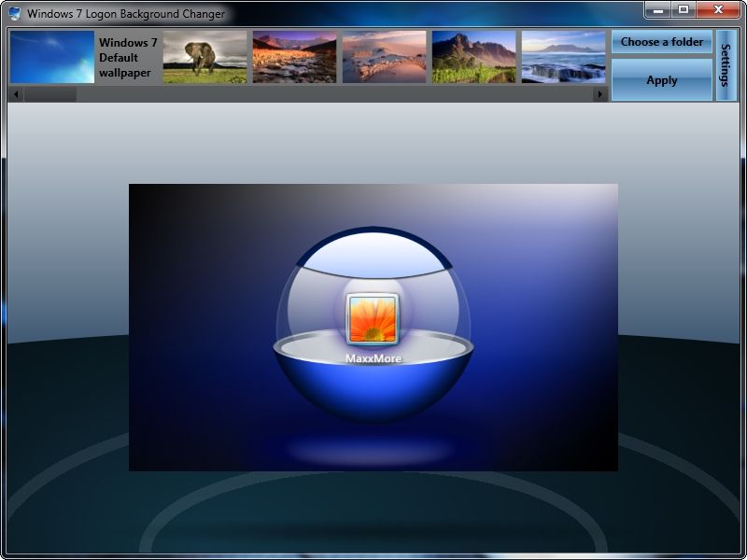The width and height of the screenshot is (747, 560).
Task: Click the flower user avatar in preview
Action: pyautogui.click(x=373, y=319)
